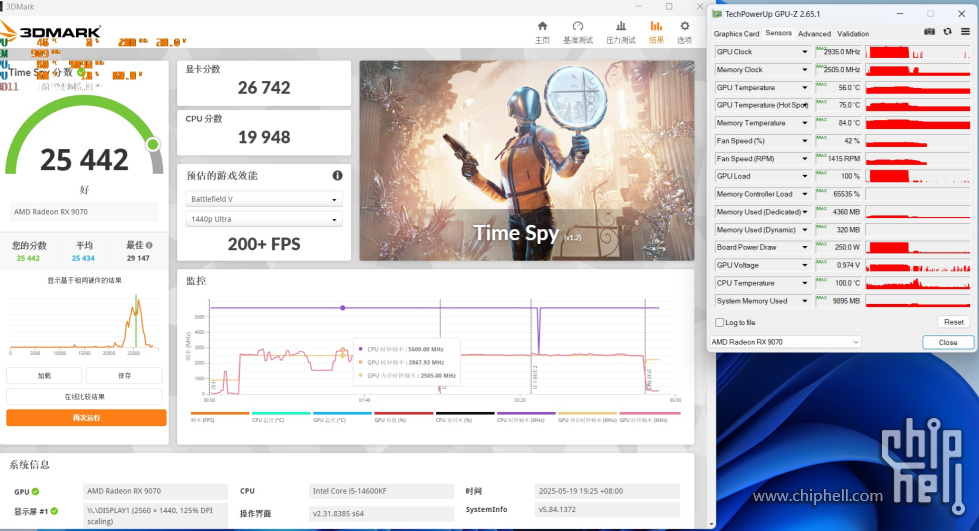Click the info icon next to 最佳
Screen dimensions: 979x531
(149, 245)
